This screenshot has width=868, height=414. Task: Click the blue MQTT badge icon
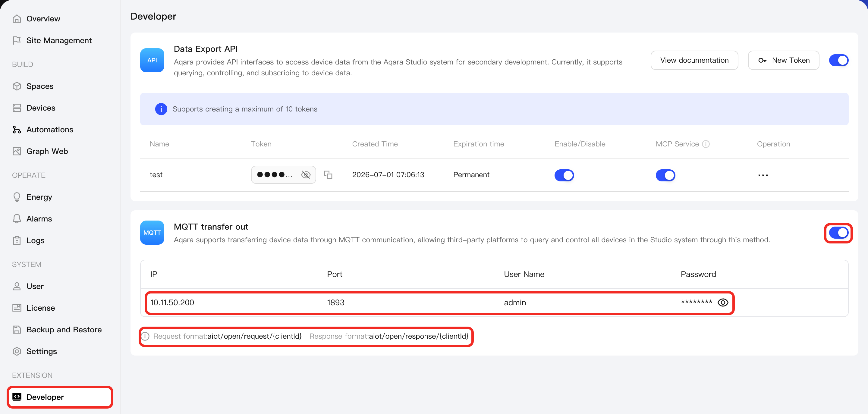[x=152, y=232]
